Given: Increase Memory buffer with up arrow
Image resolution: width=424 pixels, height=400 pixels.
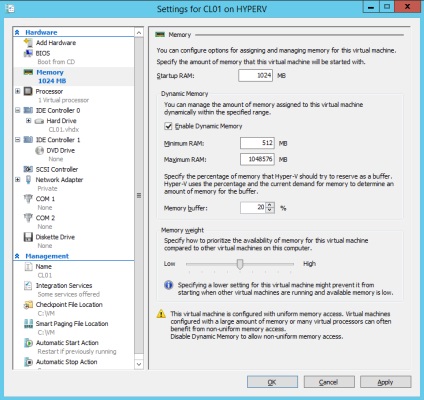Looking at the screenshot, I should coord(270,205).
